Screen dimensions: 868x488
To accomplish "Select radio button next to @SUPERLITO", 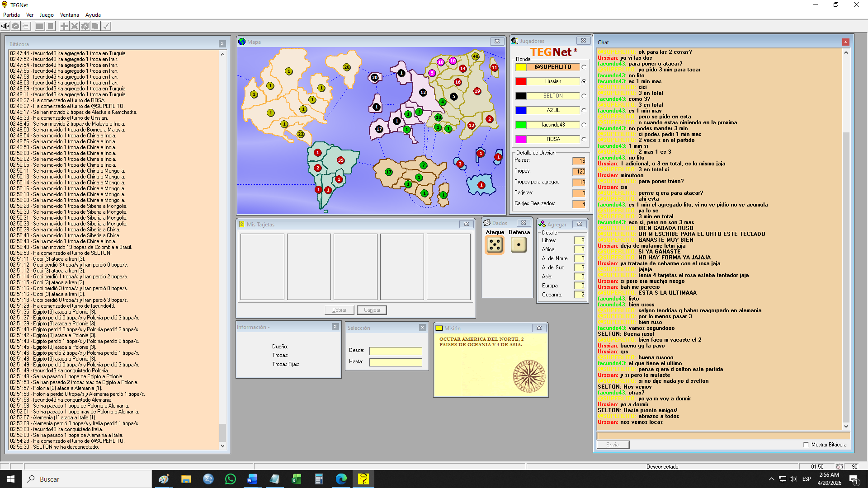I will 584,67.
